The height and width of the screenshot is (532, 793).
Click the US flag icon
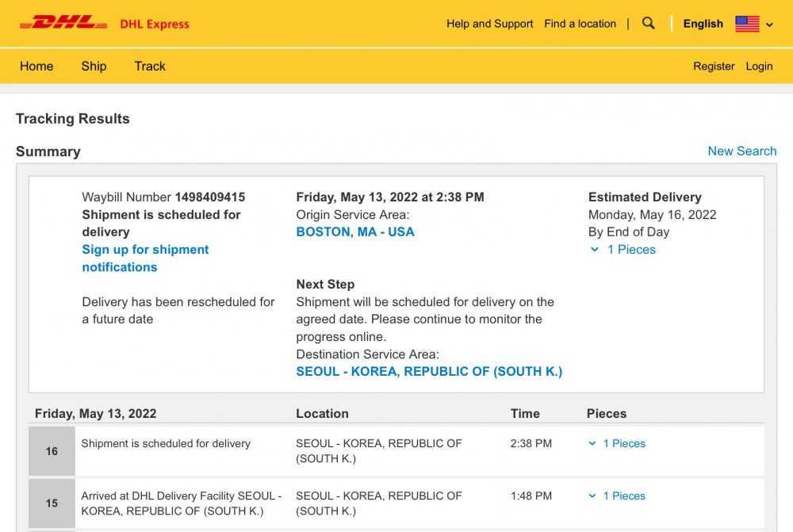(747, 24)
